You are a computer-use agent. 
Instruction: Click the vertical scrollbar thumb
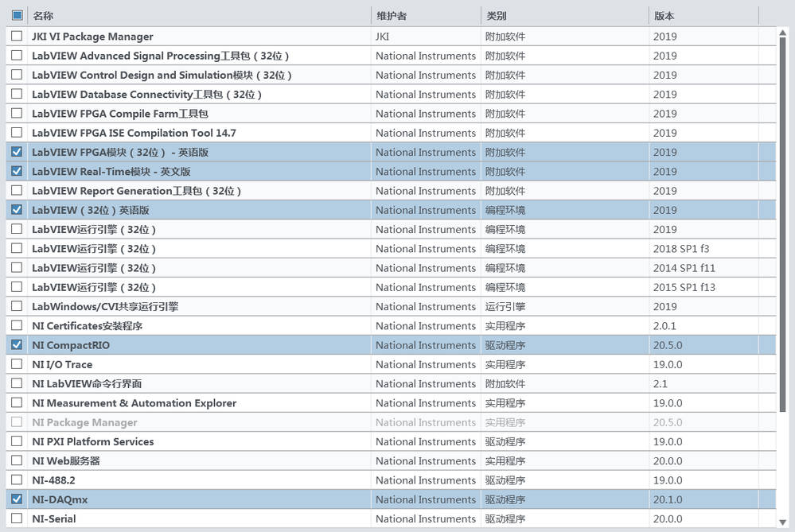coord(783,224)
